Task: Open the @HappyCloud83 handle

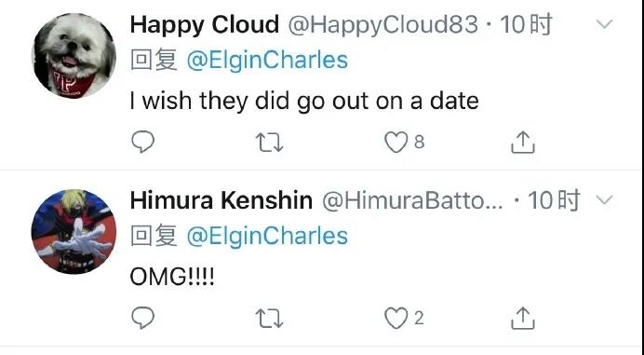Action: point(382,25)
